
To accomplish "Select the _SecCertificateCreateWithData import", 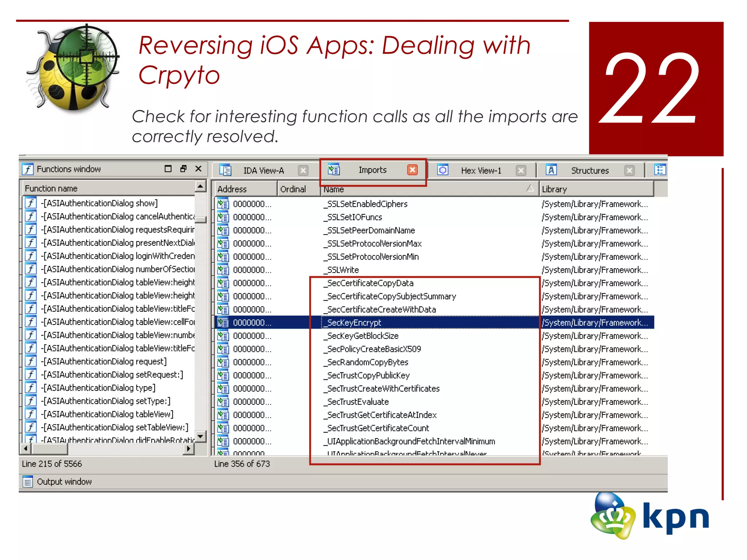I will click(380, 309).
